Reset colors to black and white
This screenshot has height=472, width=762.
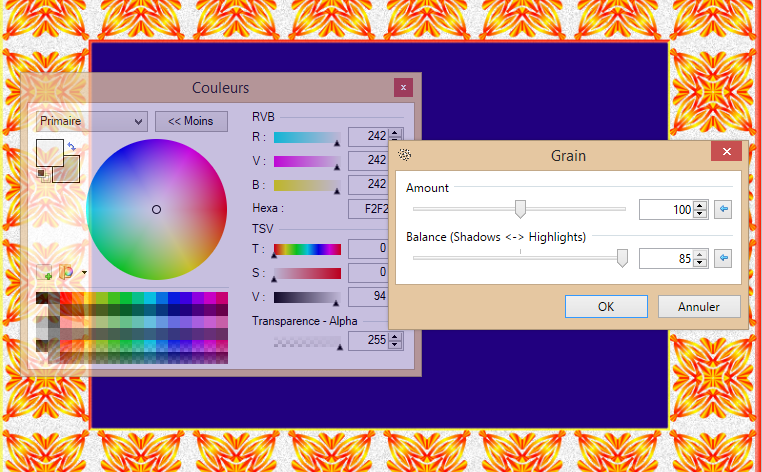tap(41, 173)
